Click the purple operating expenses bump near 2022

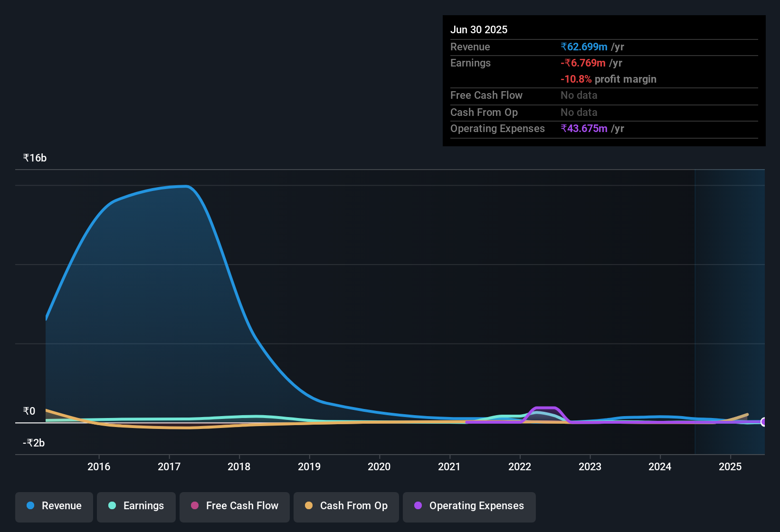[x=545, y=408]
